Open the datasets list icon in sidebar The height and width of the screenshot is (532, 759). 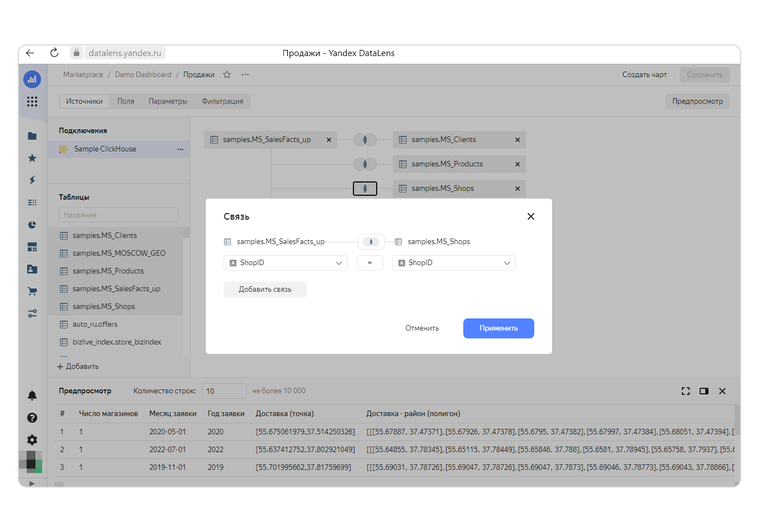click(32, 202)
